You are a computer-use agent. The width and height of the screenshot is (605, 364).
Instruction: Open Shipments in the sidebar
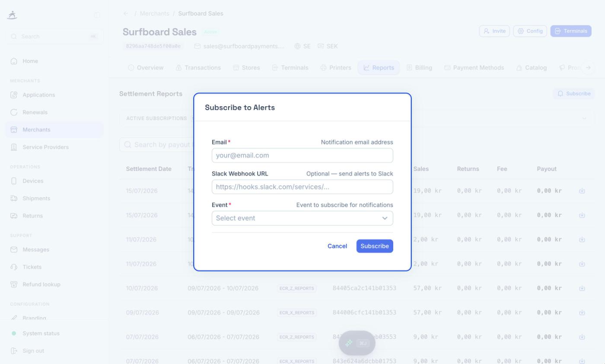pyautogui.click(x=54, y=199)
